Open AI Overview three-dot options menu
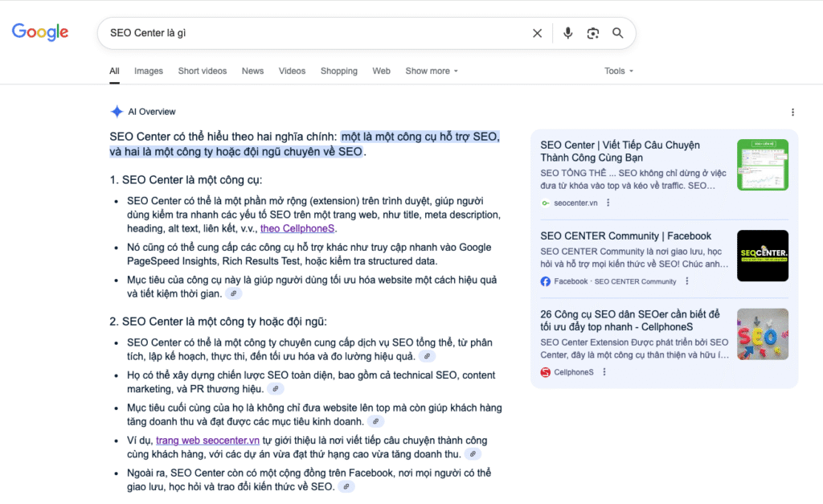 (792, 113)
